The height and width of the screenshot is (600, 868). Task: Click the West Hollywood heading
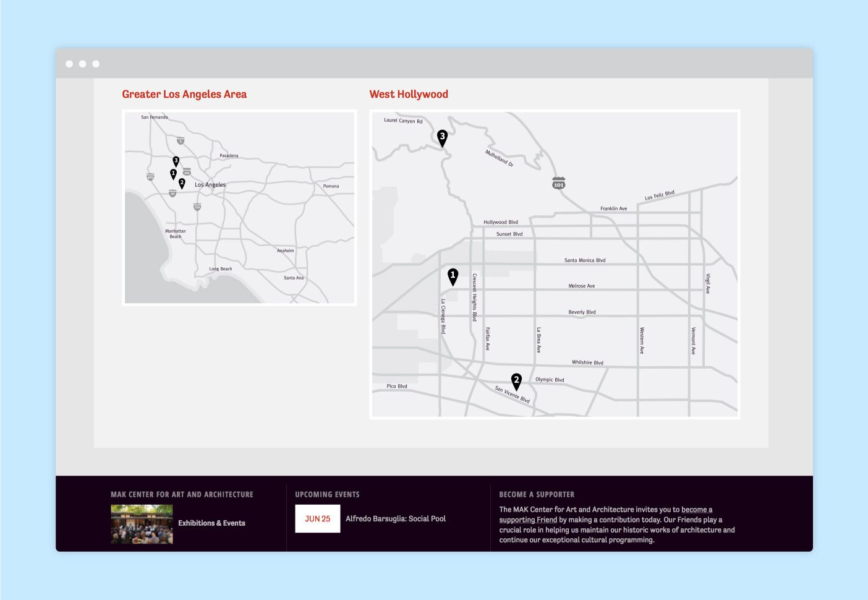coord(409,94)
